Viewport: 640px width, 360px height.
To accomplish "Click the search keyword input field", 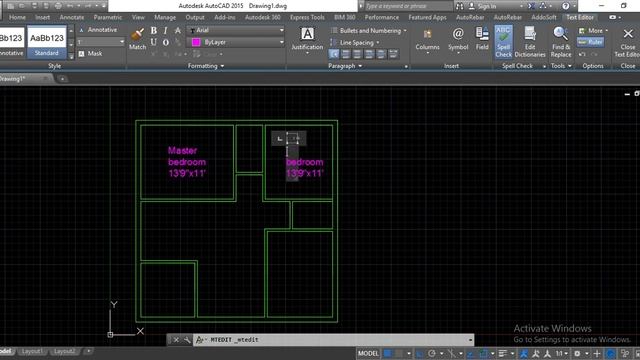I will [408, 6].
